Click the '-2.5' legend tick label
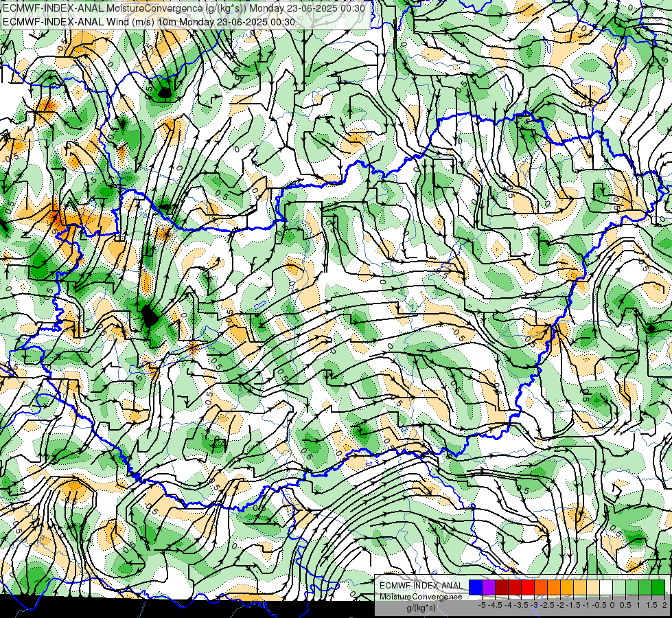Viewport: 672px width, 618px height. [547, 605]
